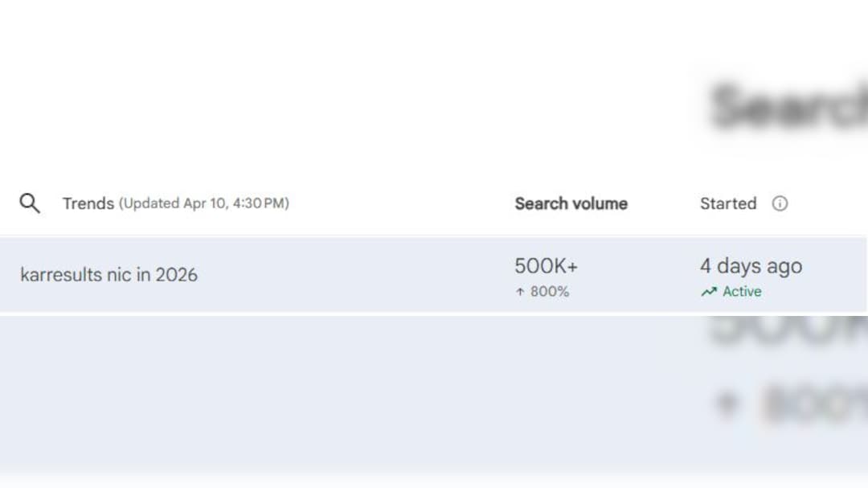Screen dimensions: 868x488
Task: Click the blank white area above Trends
Action: [x=321, y=88]
